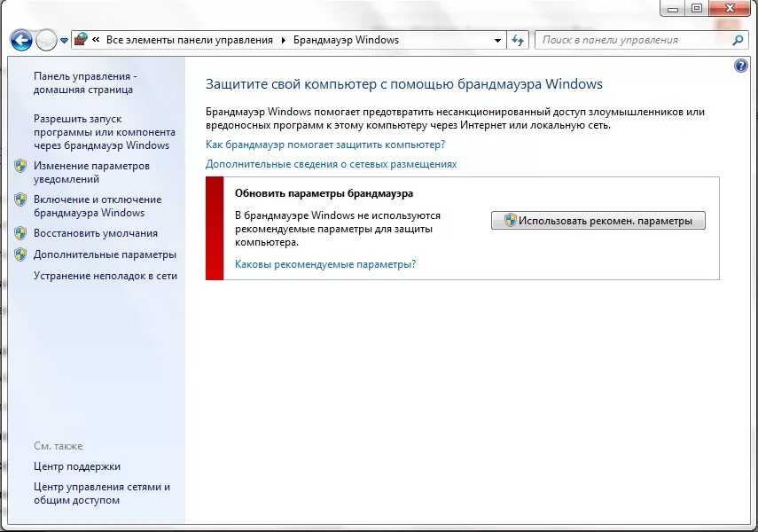Open 'Включение и отключение брандмауэра Windows'
The image size is (758, 532).
pos(98,206)
